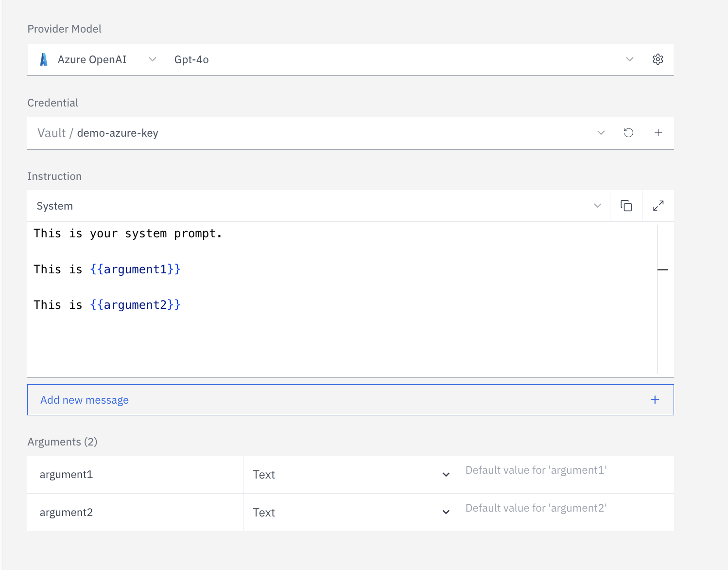Open model settings gear icon
Viewport: 728px width, 570px height.
[658, 59]
